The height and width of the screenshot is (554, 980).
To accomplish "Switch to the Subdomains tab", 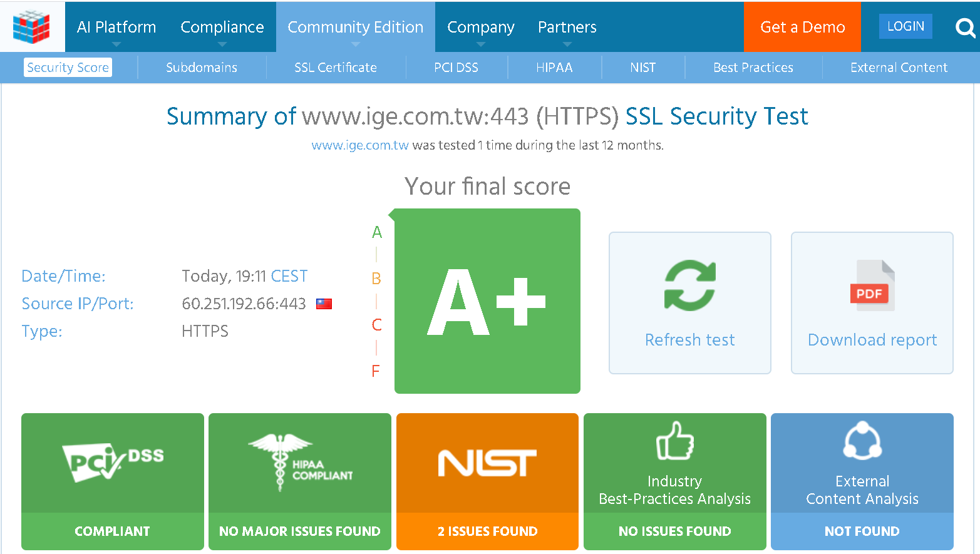I will tap(202, 68).
